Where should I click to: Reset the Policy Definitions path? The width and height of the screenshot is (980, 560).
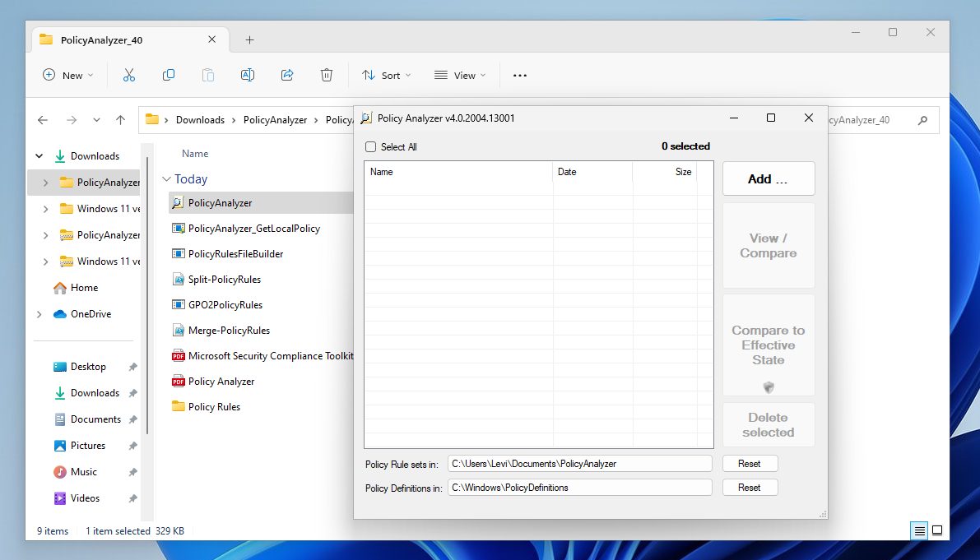tap(750, 488)
